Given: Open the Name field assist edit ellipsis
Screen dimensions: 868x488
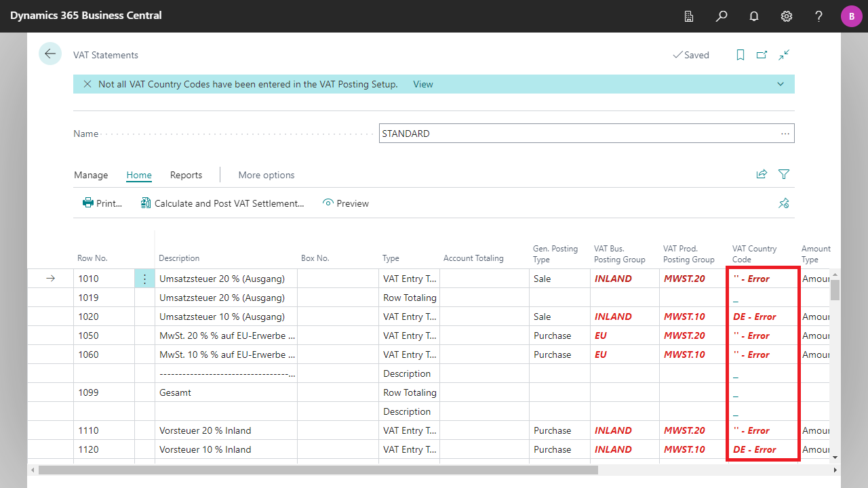Looking at the screenshot, I should click(x=785, y=134).
